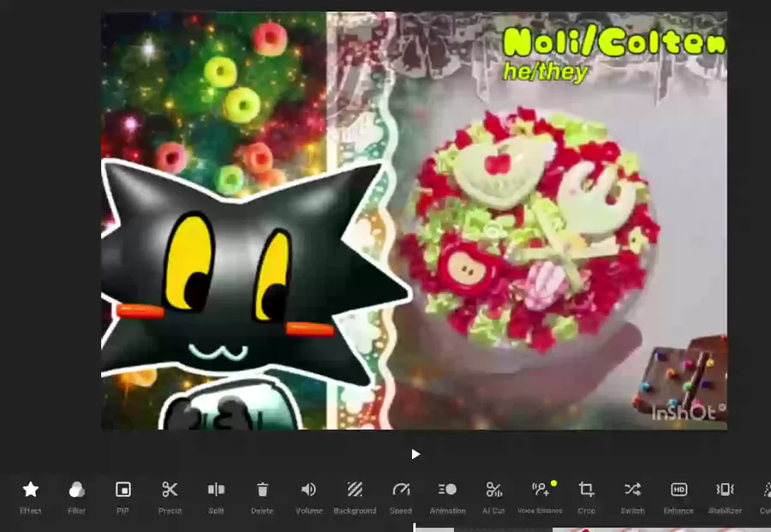The image size is (771, 532).
Task: Open the Effect tool with star icon
Action: 31,497
